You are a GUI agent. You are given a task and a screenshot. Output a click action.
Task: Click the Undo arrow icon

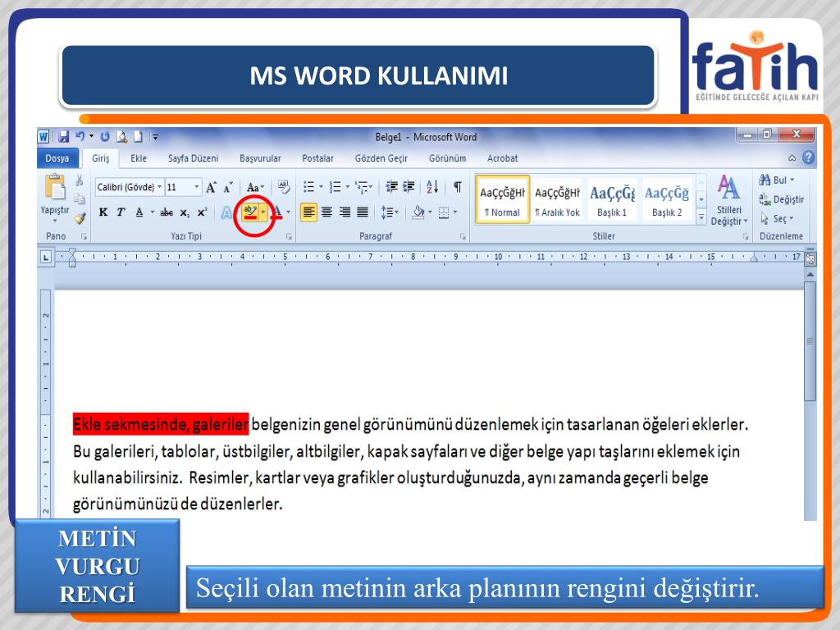(80, 136)
